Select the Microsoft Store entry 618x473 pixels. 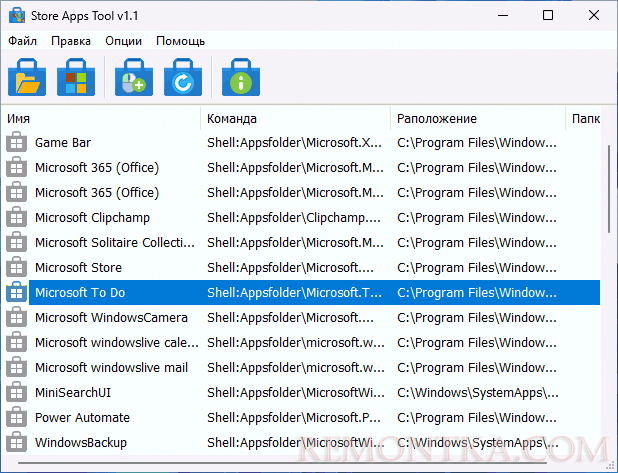click(x=78, y=268)
